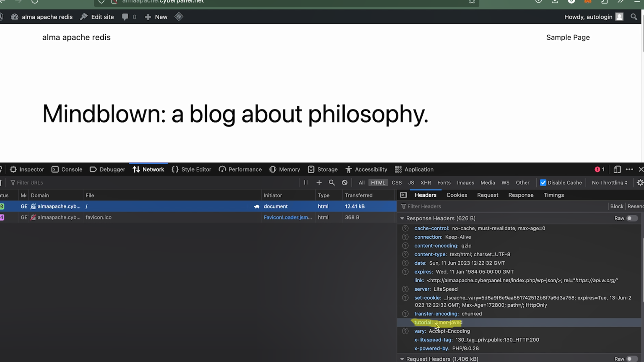Switch to the Console tab

coord(67,169)
